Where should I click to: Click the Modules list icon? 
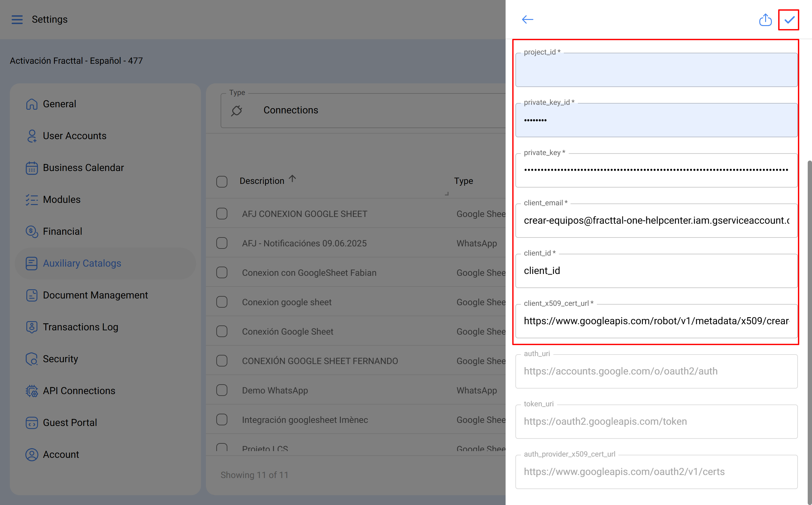32,199
